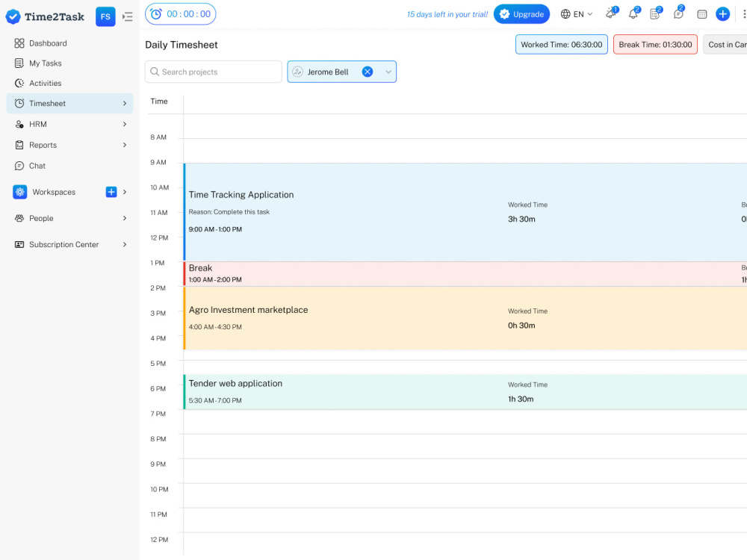Focus the Search projects field
This screenshot has width=747, height=560.
(x=214, y=72)
